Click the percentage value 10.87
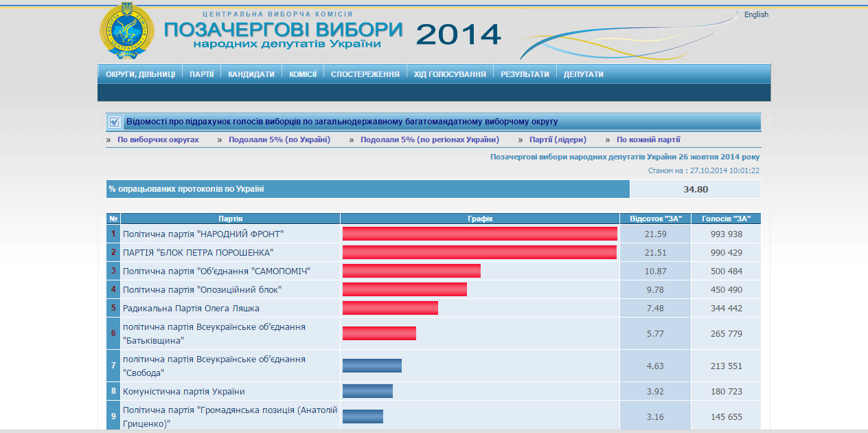The height and width of the screenshot is (433, 868). (655, 271)
